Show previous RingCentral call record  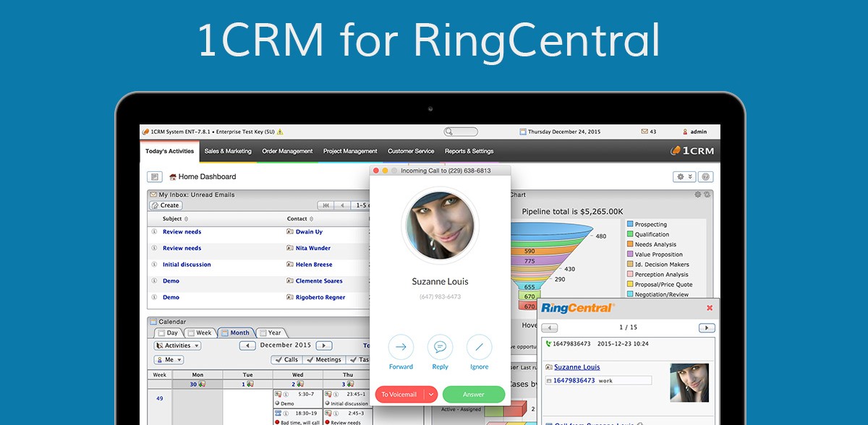tap(550, 327)
